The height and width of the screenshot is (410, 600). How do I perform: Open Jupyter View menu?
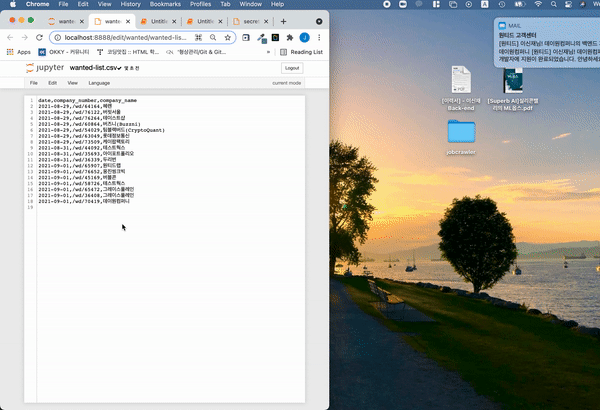pyautogui.click(x=72, y=83)
